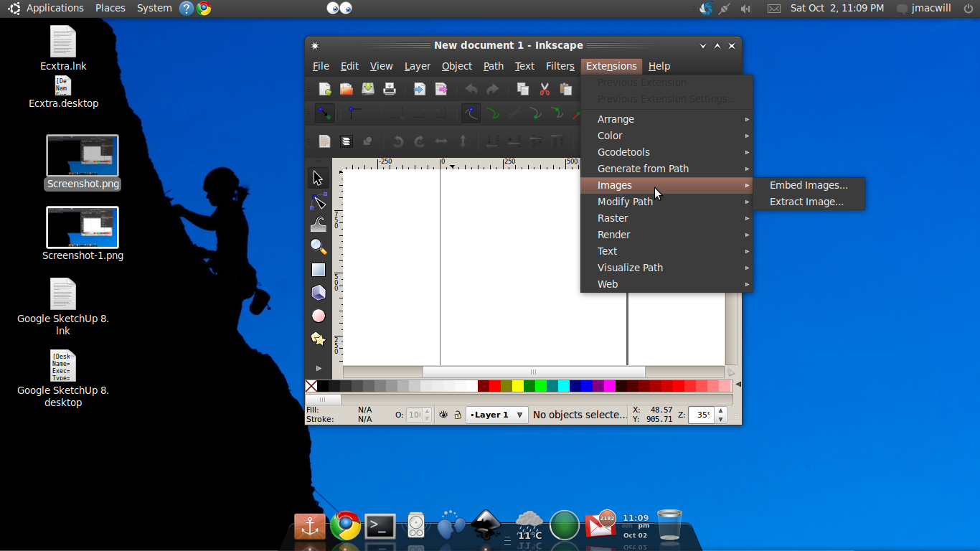This screenshot has width=980, height=551.
Task: Open an existing document via folder icon
Action: pyautogui.click(x=347, y=89)
